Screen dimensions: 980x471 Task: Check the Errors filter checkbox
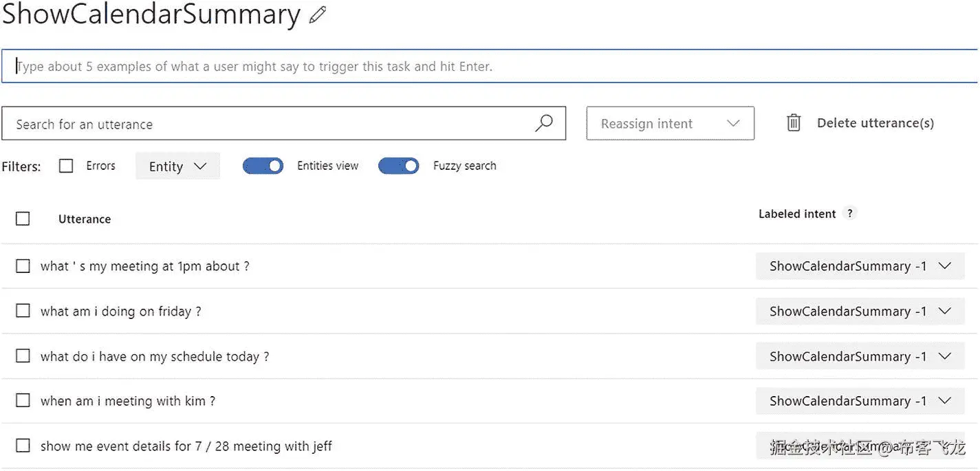click(x=66, y=166)
